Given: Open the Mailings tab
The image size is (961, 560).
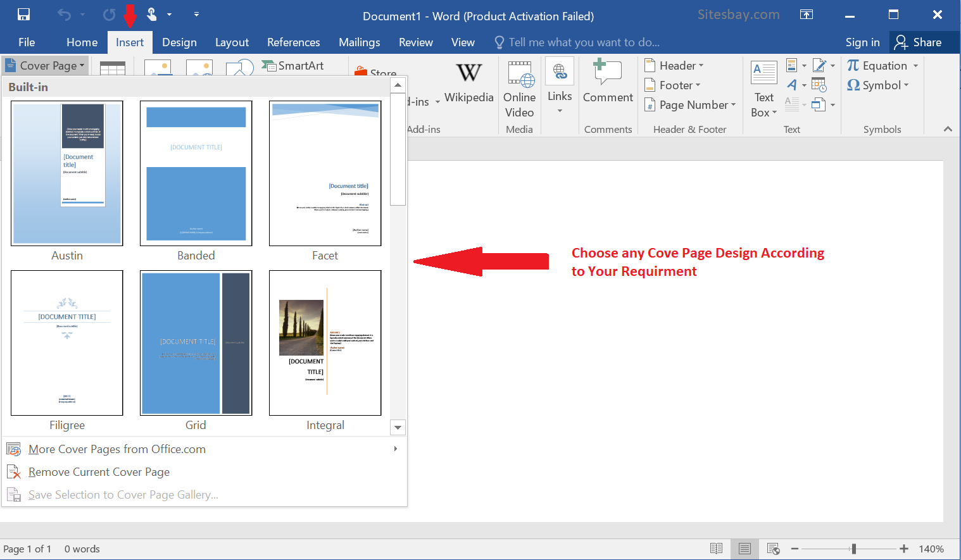Looking at the screenshot, I should pyautogui.click(x=360, y=42).
